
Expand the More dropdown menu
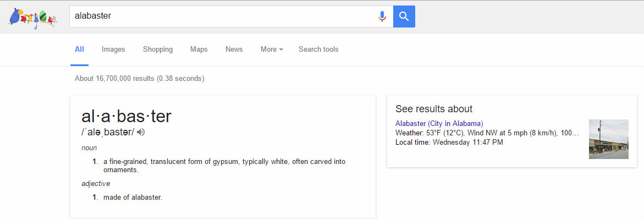272,50
